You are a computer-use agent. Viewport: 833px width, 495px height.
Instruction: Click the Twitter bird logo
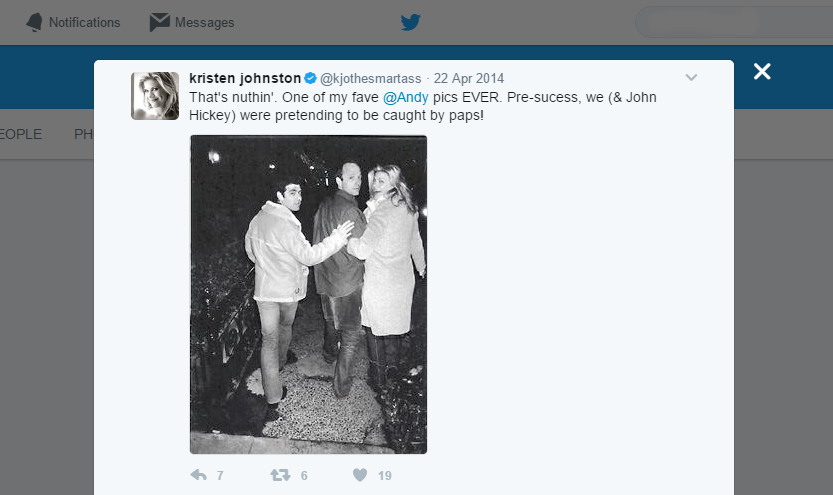point(410,22)
